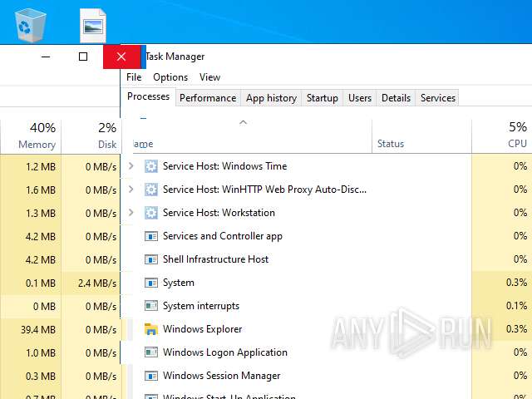Click the Services and Controller app icon
Screen dimensions: 532x399
pos(151,236)
